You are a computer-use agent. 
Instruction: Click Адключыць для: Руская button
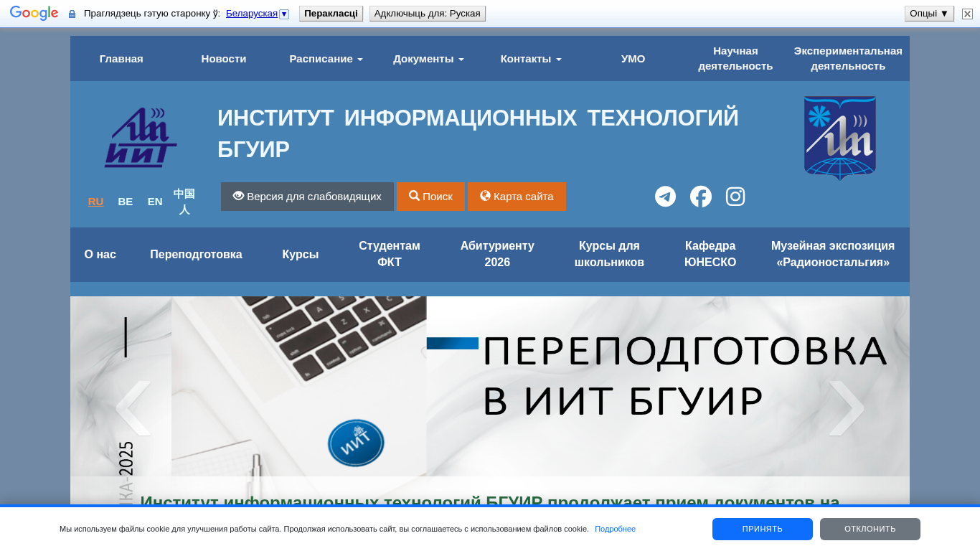428,14
